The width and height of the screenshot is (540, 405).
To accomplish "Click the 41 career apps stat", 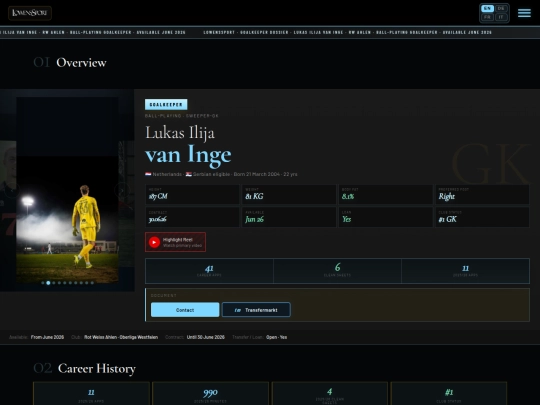I will [209, 271].
